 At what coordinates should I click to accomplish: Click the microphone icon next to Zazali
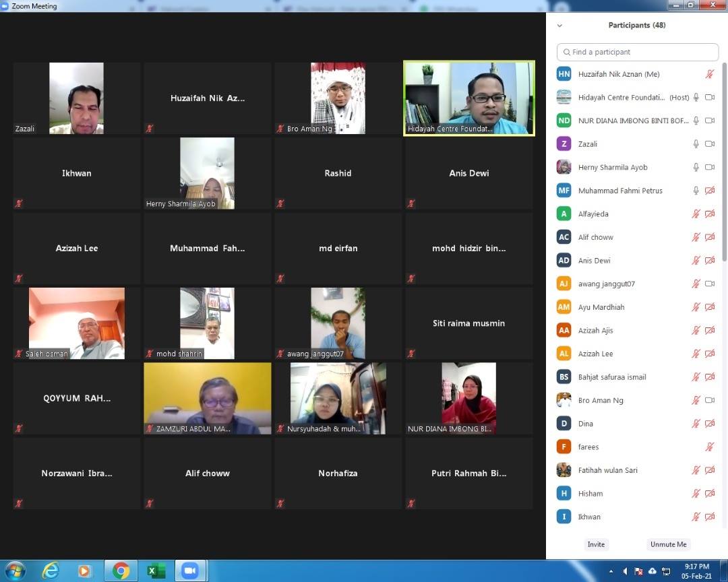pyautogui.click(x=696, y=144)
